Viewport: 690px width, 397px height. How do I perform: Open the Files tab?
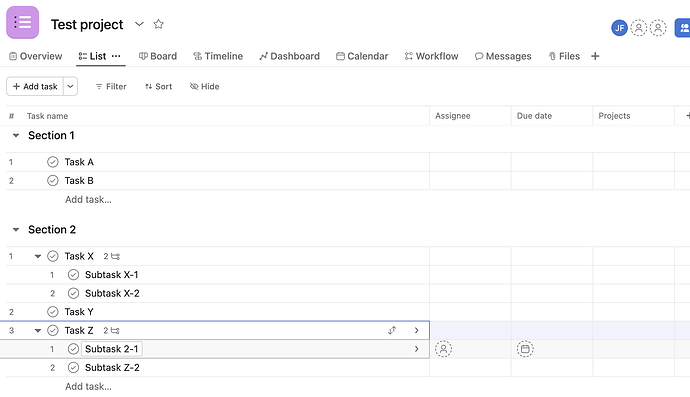pyautogui.click(x=564, y=56)
